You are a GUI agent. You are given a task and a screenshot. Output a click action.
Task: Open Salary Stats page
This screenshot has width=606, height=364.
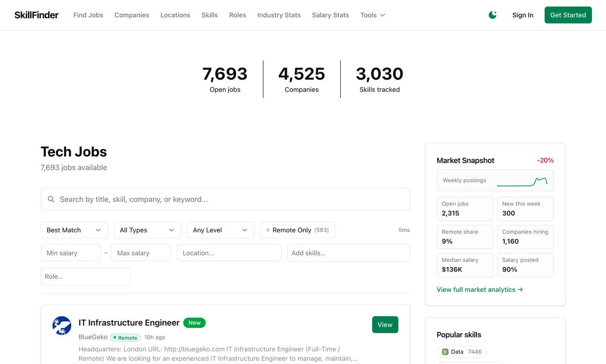click(x=330, y=15)
